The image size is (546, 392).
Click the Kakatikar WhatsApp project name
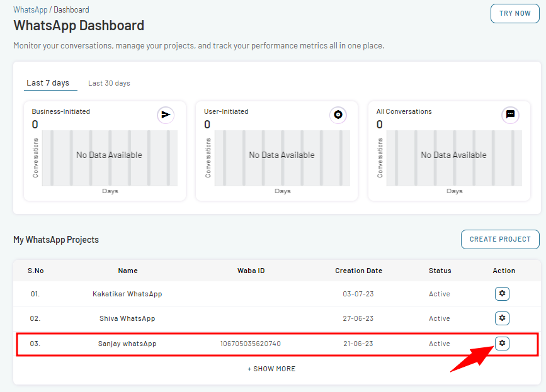click(x=127, y=294)
